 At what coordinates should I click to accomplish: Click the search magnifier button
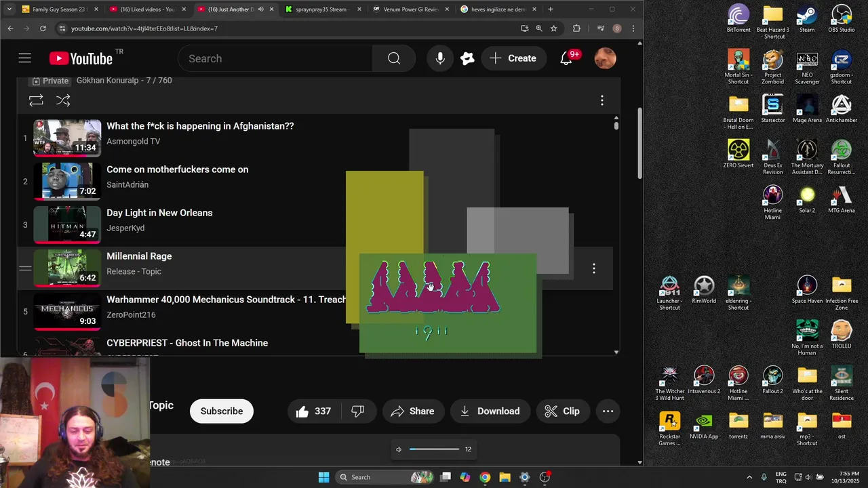[394, 58]
